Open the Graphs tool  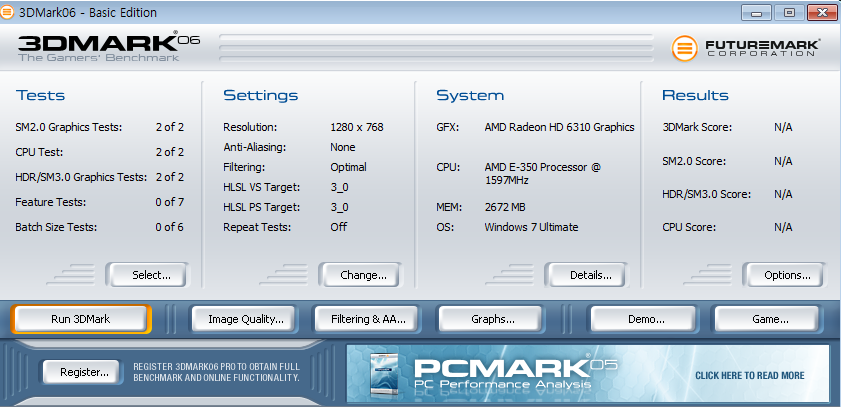[x=490, y=319]
